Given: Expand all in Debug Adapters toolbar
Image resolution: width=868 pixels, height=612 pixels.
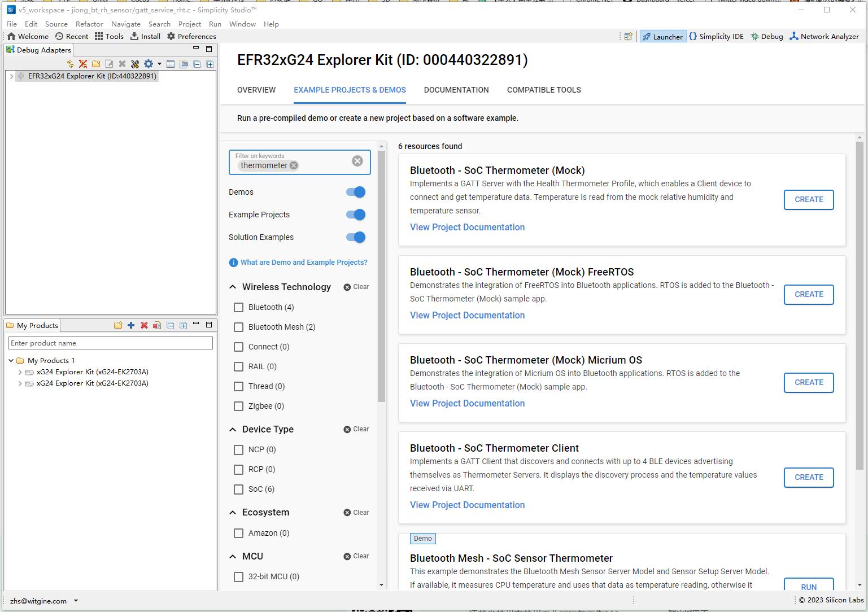Looking at the screenshot, I should (x=210, y=64).
